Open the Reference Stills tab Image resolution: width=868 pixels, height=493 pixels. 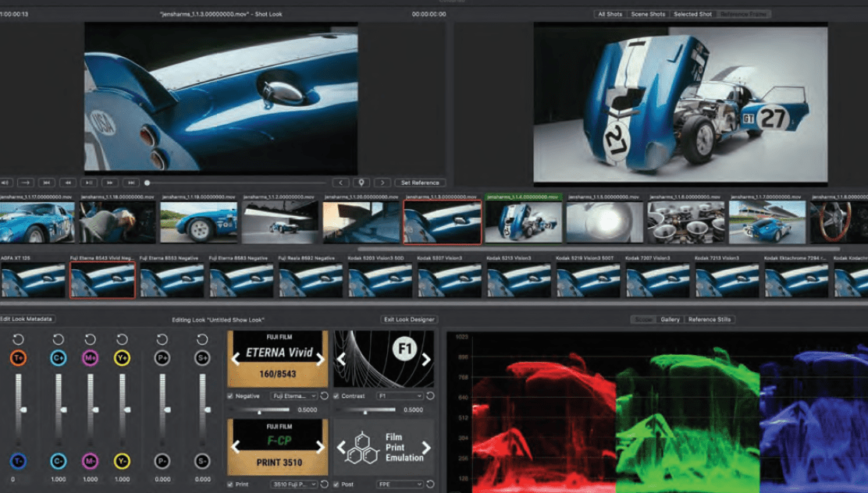(709, 319)
